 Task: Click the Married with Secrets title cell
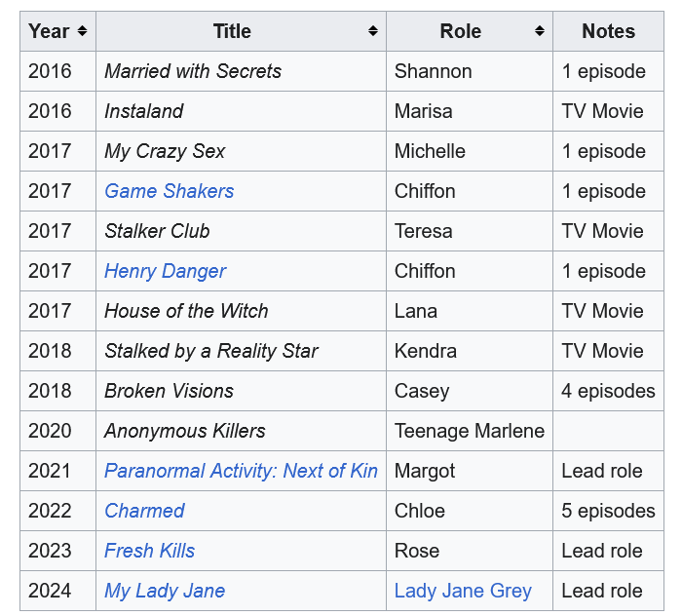coord(193,71)
